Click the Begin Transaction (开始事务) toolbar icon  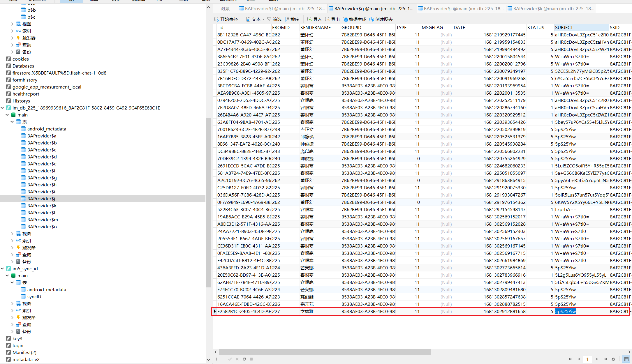pos(216,19)
